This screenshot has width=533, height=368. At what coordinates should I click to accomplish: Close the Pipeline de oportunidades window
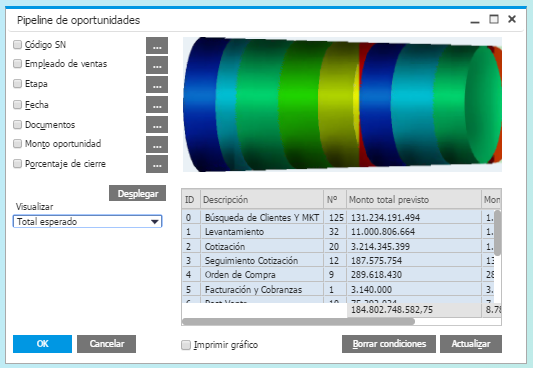coord(512,19)
